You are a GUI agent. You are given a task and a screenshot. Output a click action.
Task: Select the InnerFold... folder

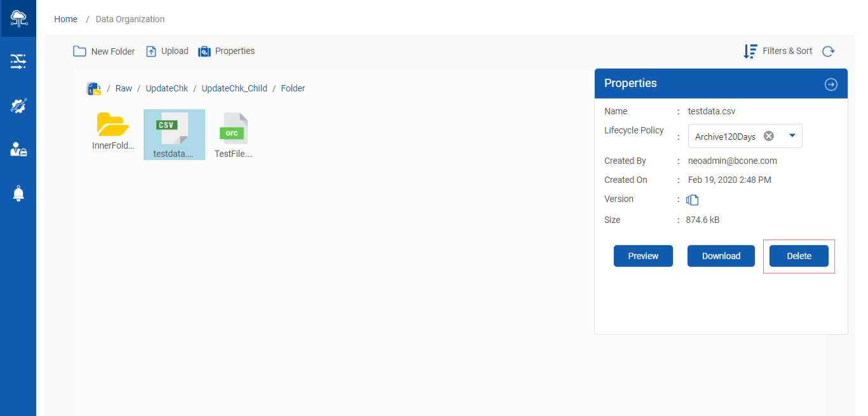tap(113, 133)
